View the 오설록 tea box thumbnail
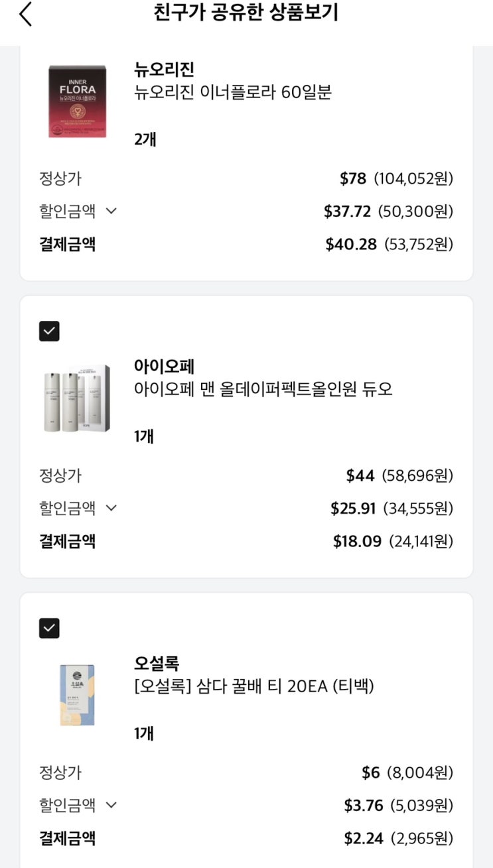Screen dimensions: 493x868 (x=77, y=695)
